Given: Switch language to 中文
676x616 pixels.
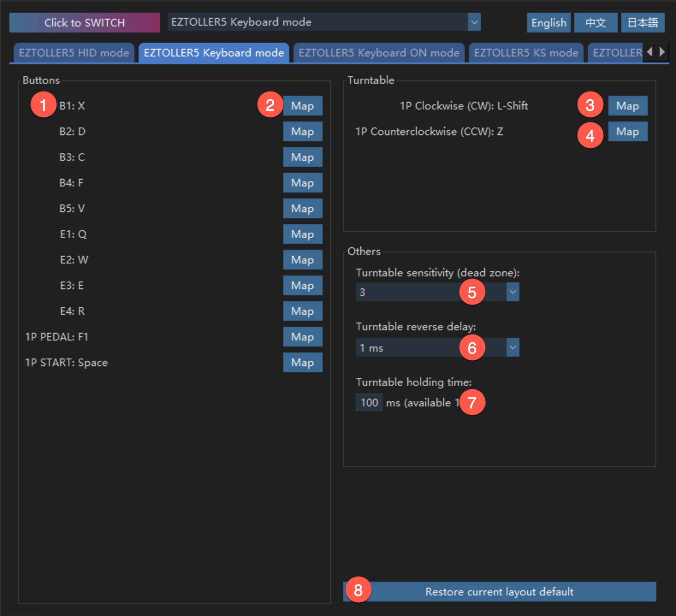Looking at the screenshot, I should (x=596, y=23).
